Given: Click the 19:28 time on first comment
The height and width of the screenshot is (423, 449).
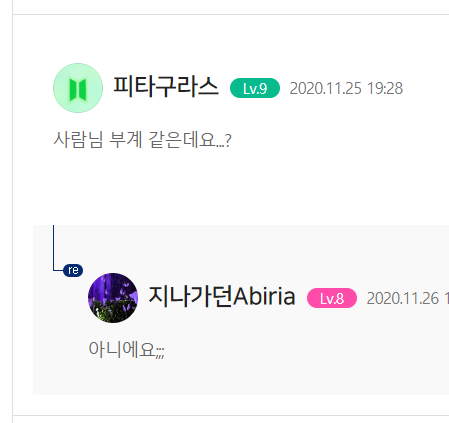Looking at the screenshot, I should (385, 88).
